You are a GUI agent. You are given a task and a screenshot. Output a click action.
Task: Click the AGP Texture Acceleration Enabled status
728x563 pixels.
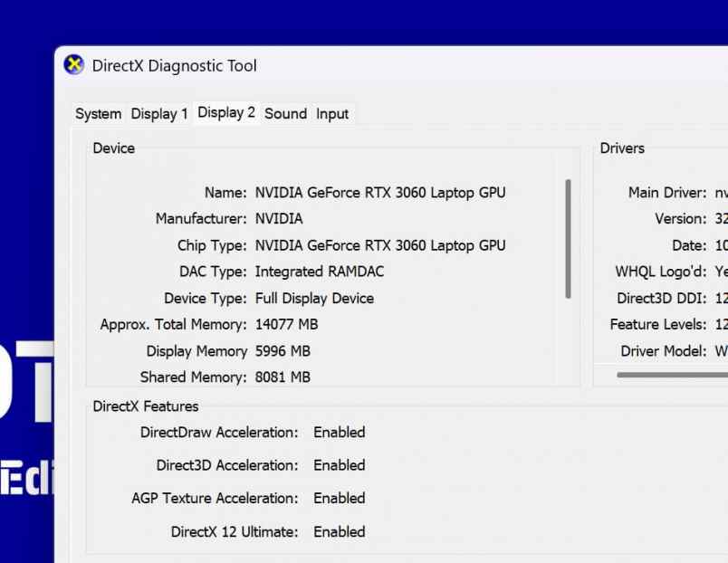coord(340,499)
